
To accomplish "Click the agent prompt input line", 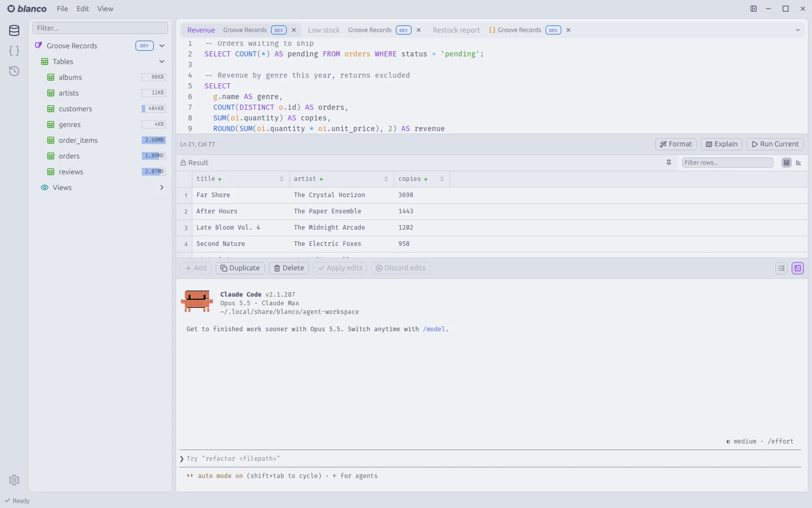I will coord(490,459).
